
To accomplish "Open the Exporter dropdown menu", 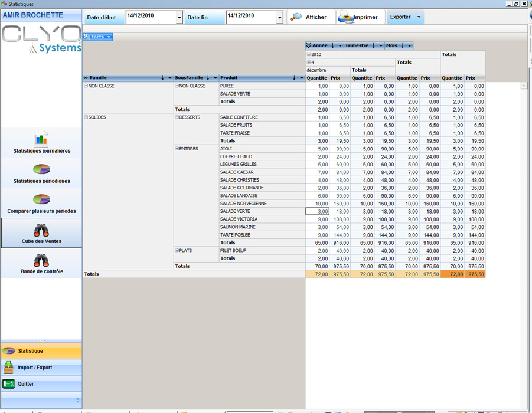I will tap(419, 17).
